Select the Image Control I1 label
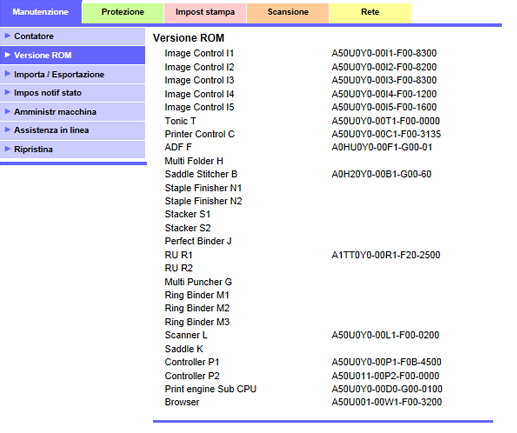Viewport: 517px width, 433px height. click(x=199, y=53)
